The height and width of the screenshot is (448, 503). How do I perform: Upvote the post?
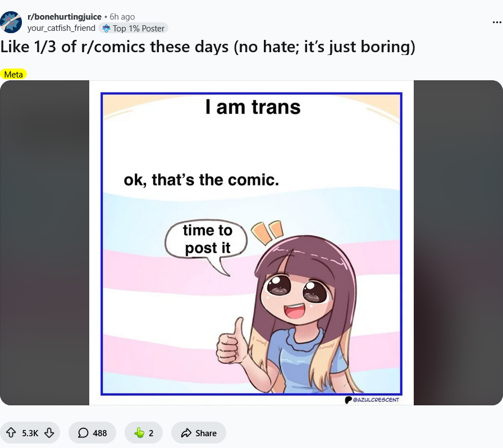[x=11, y=433]
